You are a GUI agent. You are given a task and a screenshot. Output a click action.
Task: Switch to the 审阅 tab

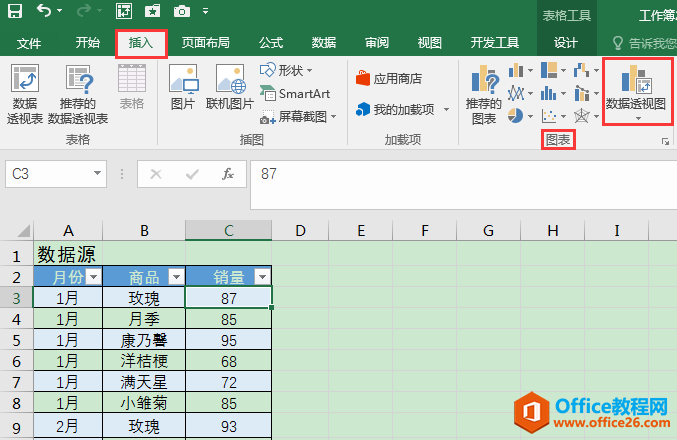pyautogui.click(x=377, y=43)
